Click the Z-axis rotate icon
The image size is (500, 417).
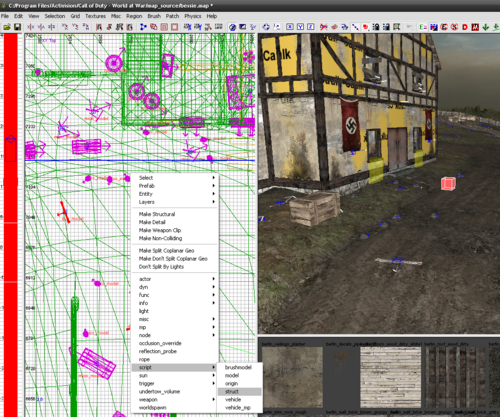pos(86,27)
